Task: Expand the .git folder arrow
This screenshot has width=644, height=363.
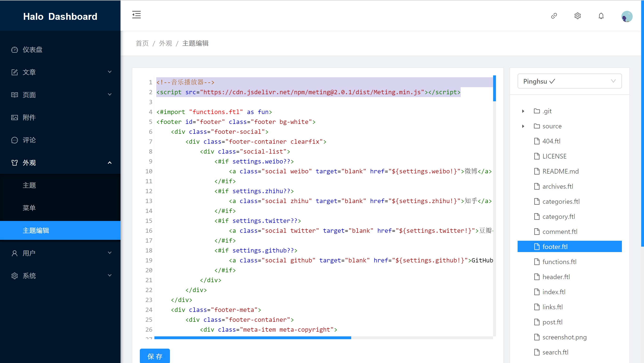Action: point(523,111)
